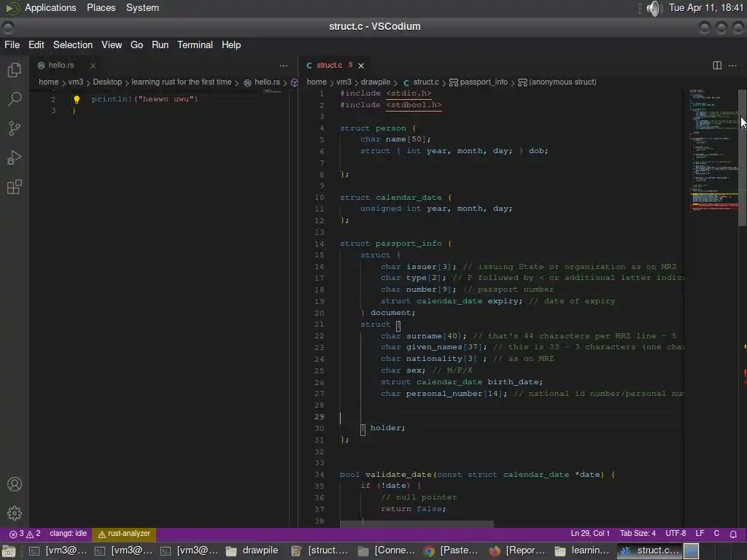Close the hello.rs tab

(x=93, y=66)
